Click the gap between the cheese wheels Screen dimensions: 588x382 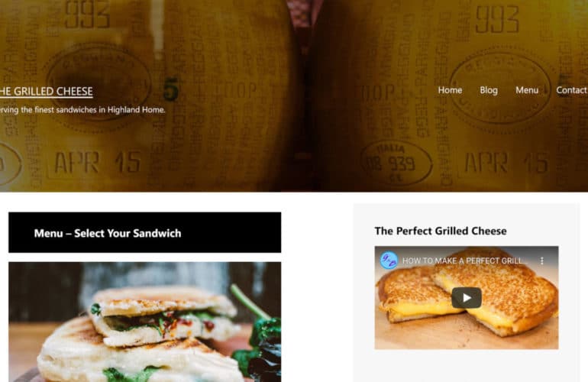tap(303, 94)
